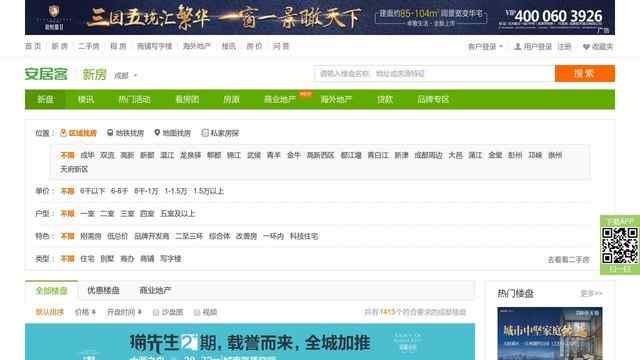
Task: Open 租房 in top bar
Action: 118,46
